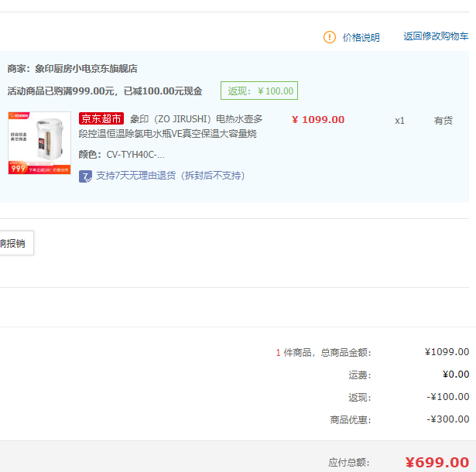
Task: Click the 有货 in-stock status
Action: (443, 121)
